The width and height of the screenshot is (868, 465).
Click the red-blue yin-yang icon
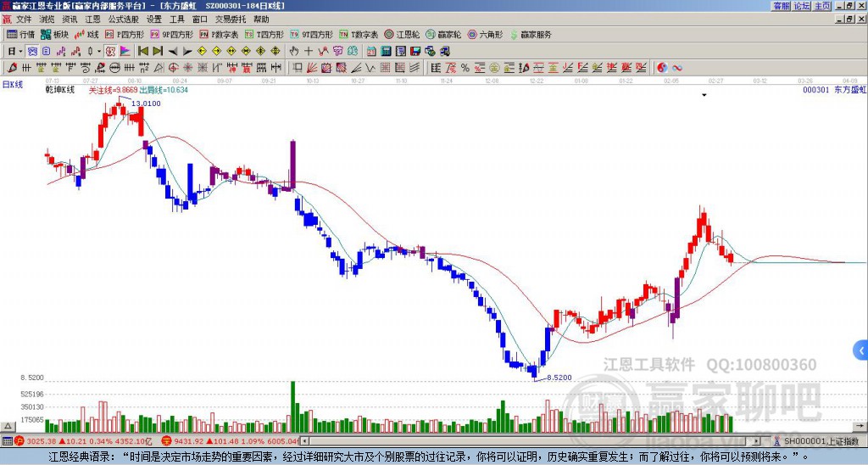[x=662, y=68]
